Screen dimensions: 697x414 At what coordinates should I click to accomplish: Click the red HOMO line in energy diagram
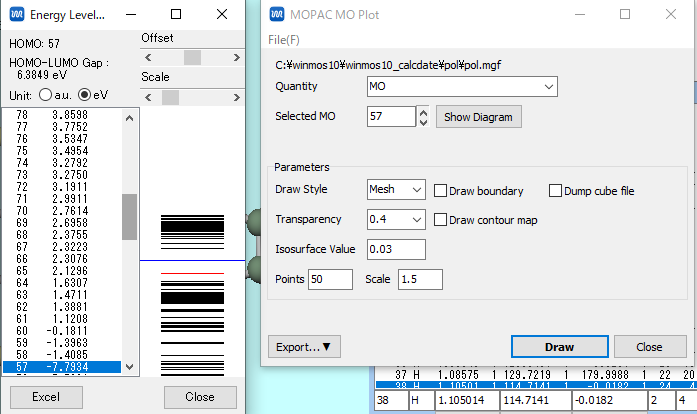pos(192,273)
